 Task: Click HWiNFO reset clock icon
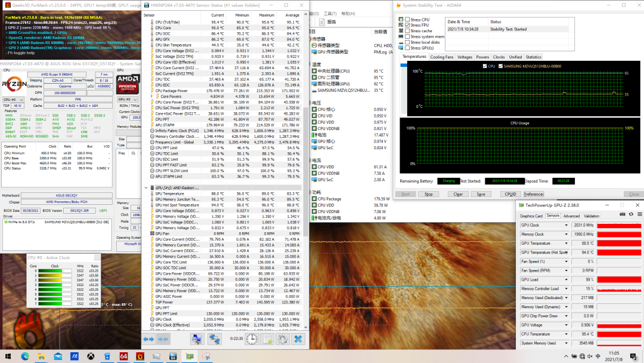pyautogui.click(x=252, y=339)
